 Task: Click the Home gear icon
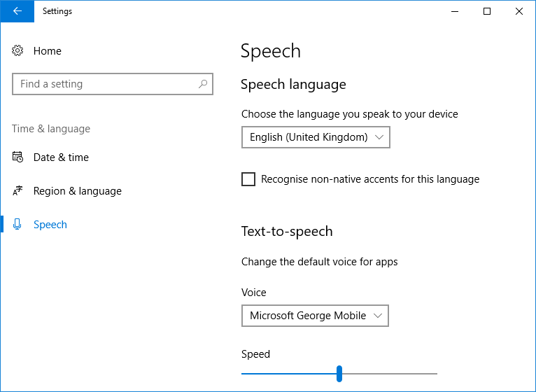point(18,51)
